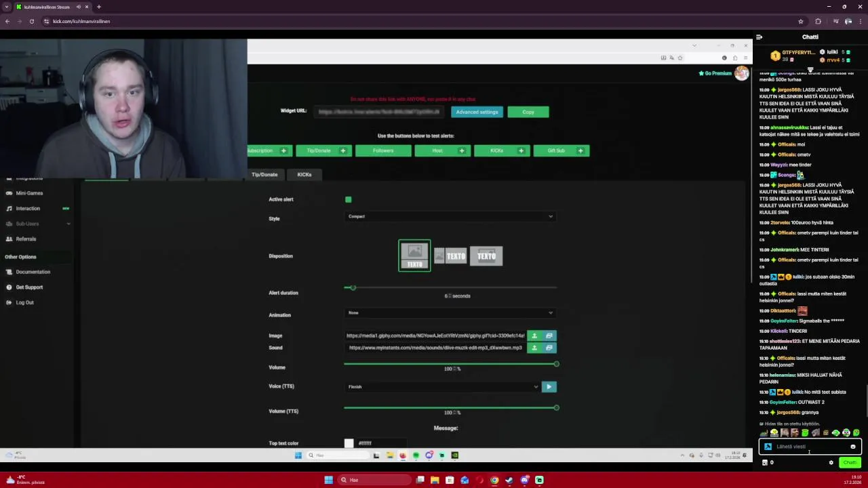The image size is (868, 488).
Task: Select image-beside-text disposition layout
Action: (x=451, y=256)
